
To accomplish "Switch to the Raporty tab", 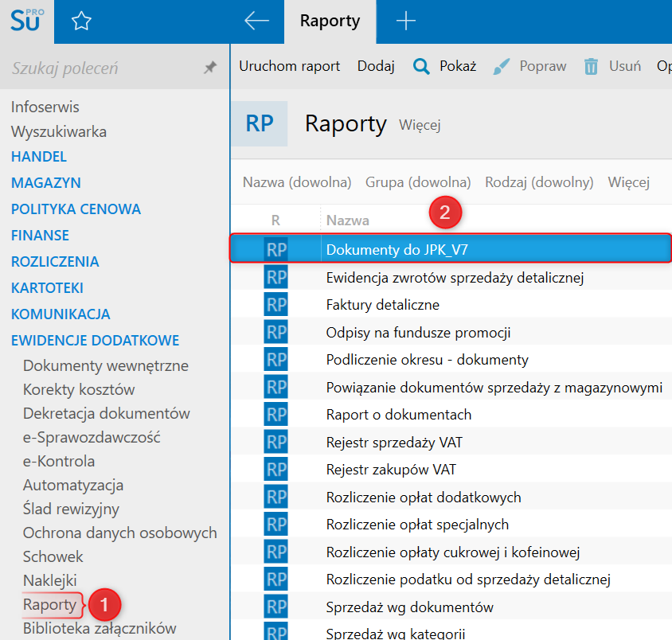I will point(330,21).
